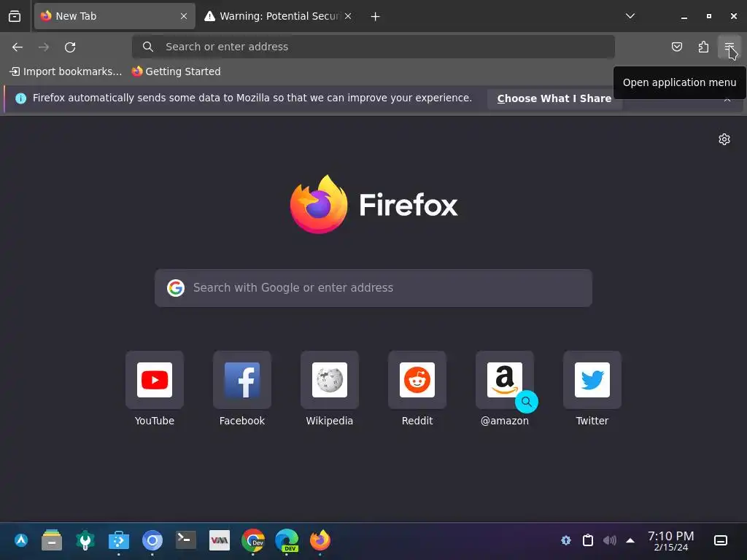Open VM manager app in taskbar
Viewport: 747px width, 560px height.
coord(220,540)
